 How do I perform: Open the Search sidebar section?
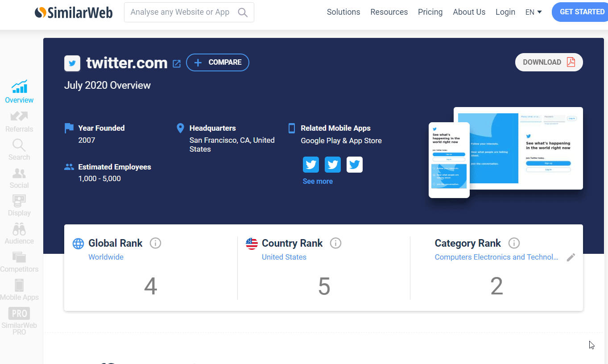click(x=19, y=149)
